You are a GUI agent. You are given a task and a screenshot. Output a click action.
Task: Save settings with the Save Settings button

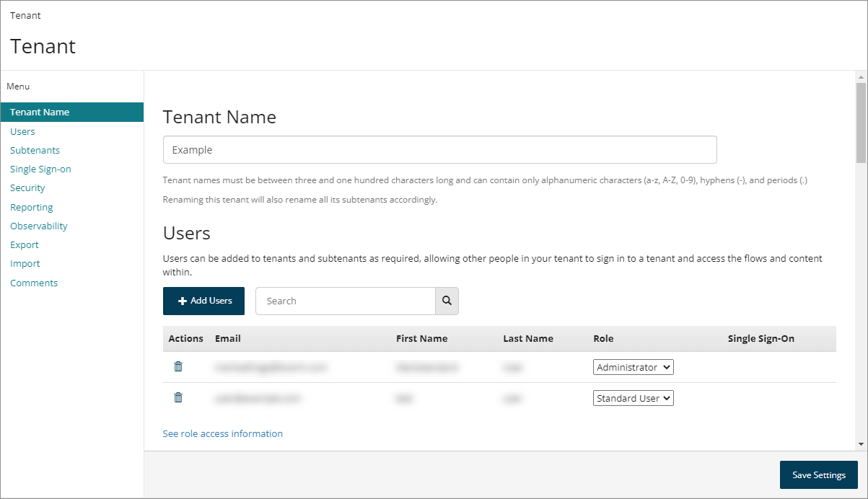[x=818, y=474]
